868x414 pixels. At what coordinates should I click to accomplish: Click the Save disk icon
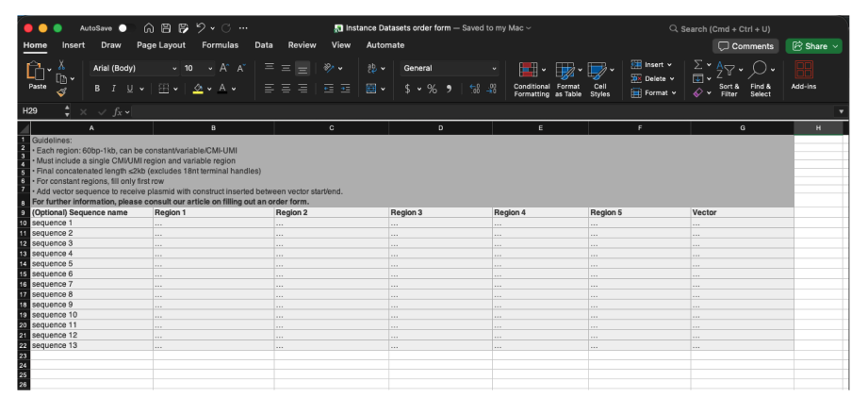[x=166, y=28]
